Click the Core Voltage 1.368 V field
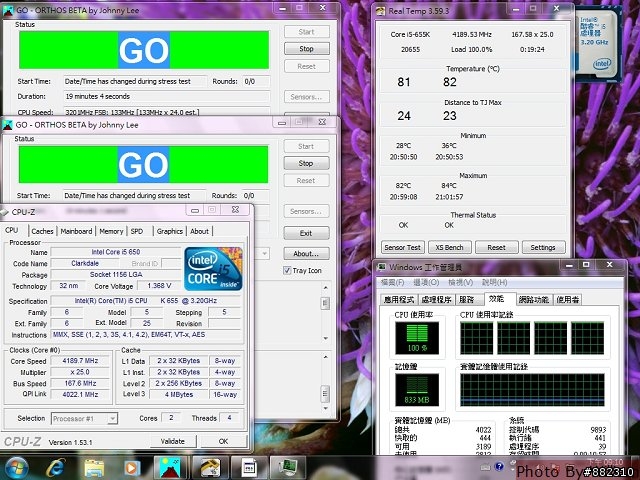 tap(160, 286)
